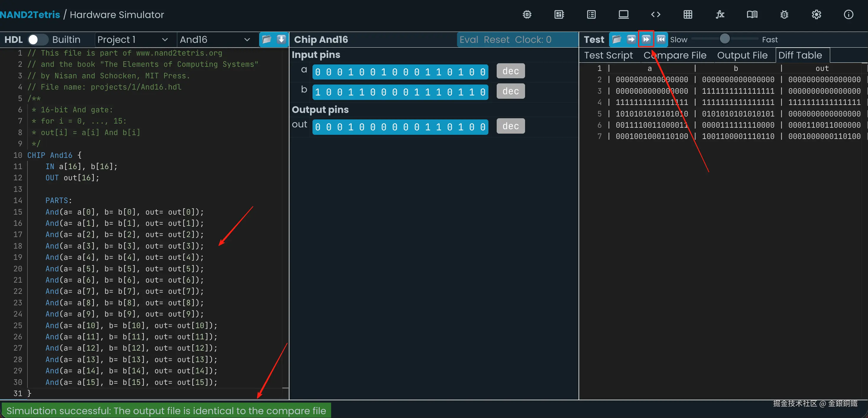Click the info about icon
Image resolution: width=868 pixels, height=418 pixels.
pos(848,14)
